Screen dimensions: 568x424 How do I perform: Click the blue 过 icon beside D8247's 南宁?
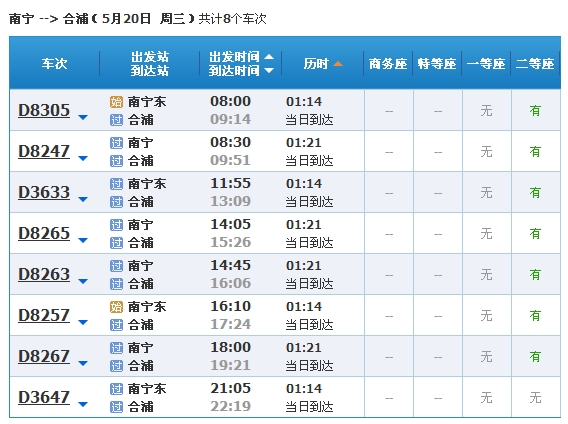(x=116, y=143)
